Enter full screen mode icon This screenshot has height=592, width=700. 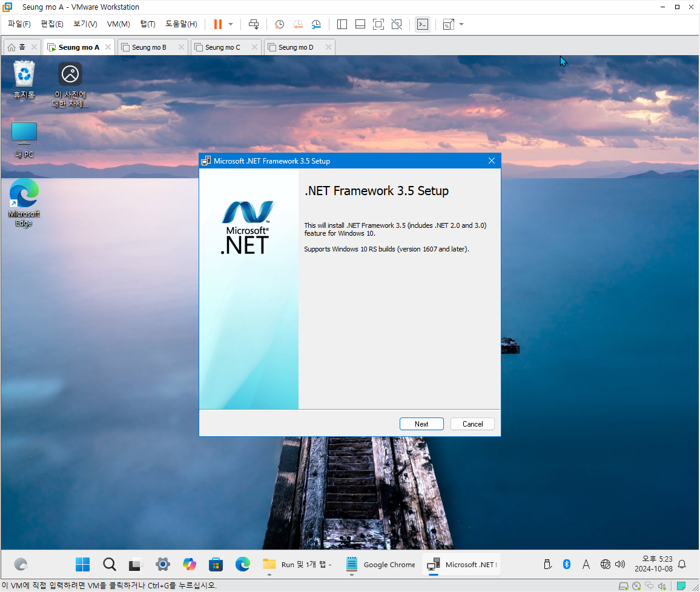point(378,24)
